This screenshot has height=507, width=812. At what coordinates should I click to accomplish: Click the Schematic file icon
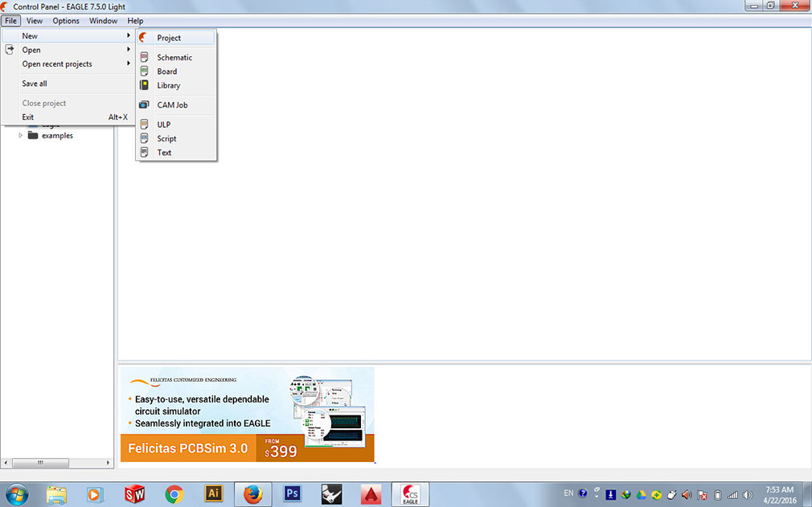[x=145, y=57]
